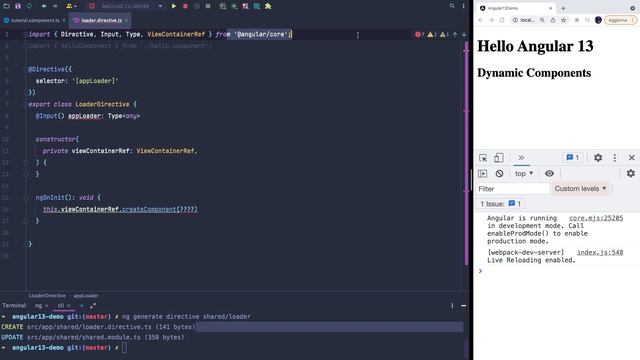The width and height of the screenshot is (640, 360).
Task: Go to next highlighted error arrow
Action: point(464,34)
